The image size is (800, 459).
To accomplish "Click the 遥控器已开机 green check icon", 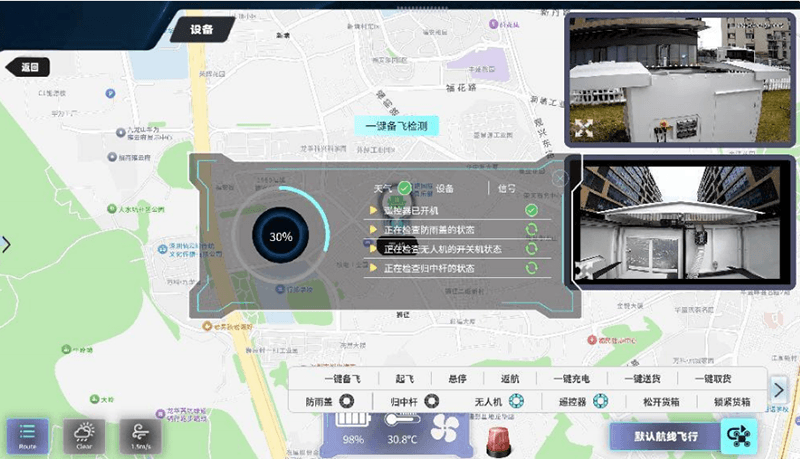I will coord(531,210).
